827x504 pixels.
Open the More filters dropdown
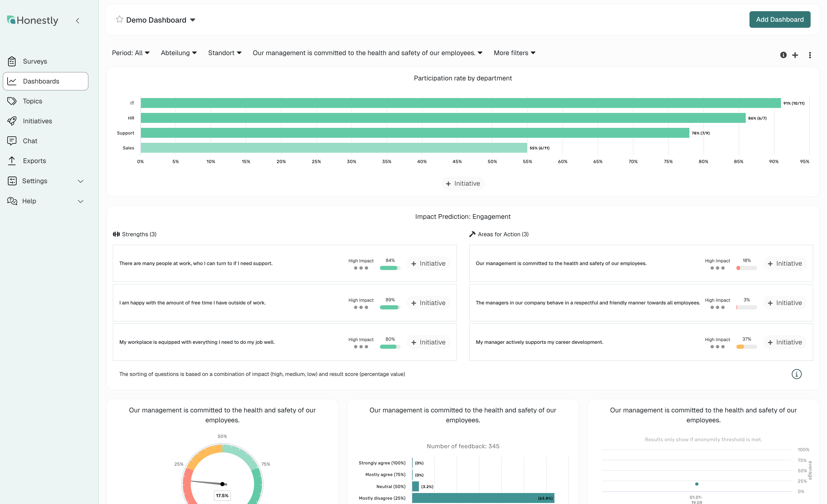(x=514, y=53)
